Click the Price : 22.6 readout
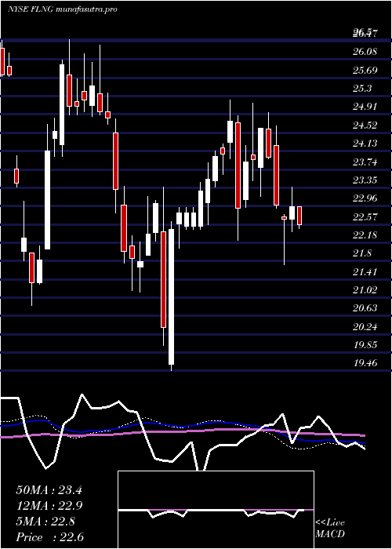This screenshot has height=549, width=392. pyautogui.click(x=49, y=537)
